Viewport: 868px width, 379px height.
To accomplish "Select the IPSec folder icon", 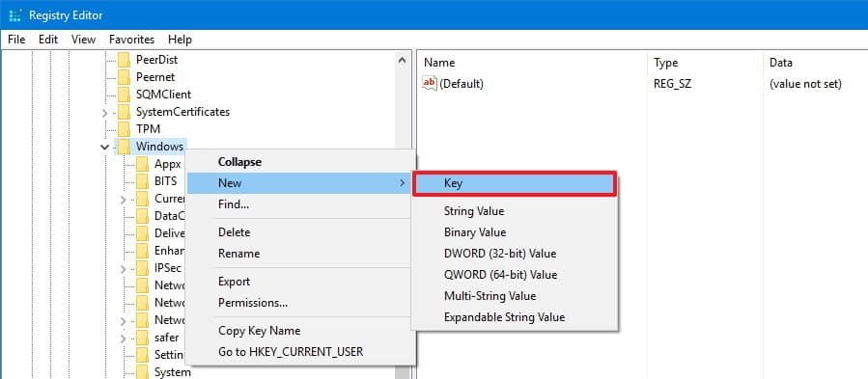I will click(x=142, y=268).
